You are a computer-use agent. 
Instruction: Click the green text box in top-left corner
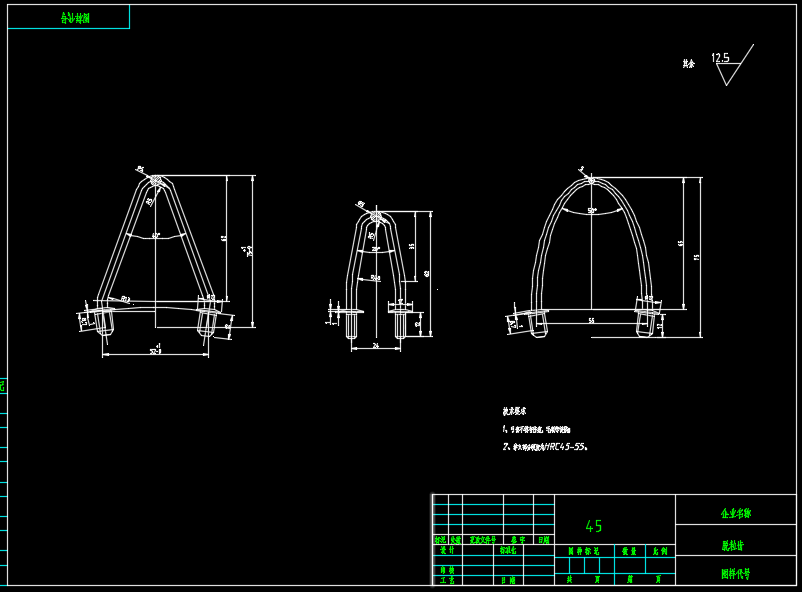pos(69,17)
